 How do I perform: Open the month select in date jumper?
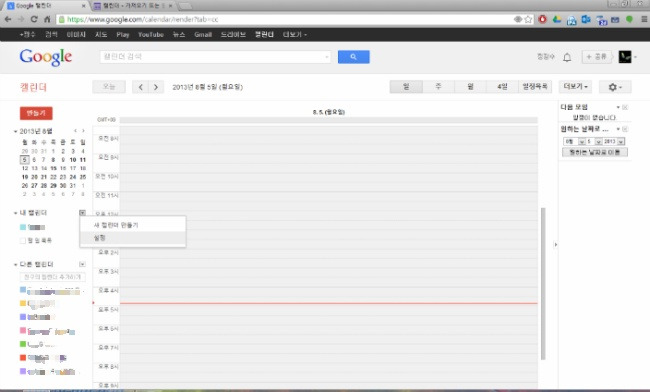point(575,141)
